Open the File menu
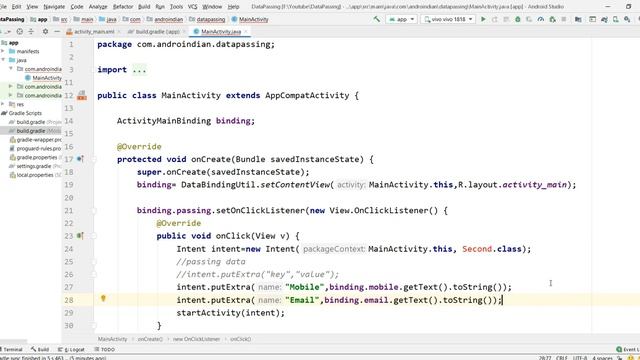640x360 pixels. (x=3, y=7)
